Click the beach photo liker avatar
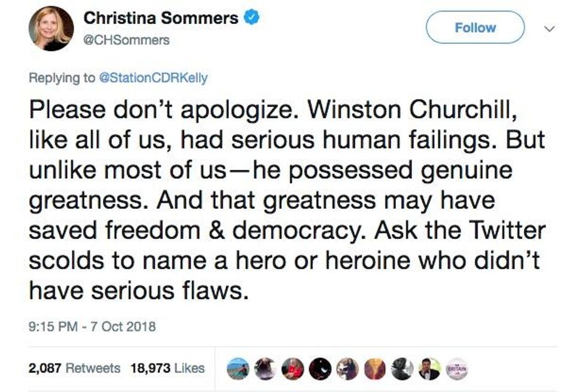The image size is (587, 392). point(238,369)
